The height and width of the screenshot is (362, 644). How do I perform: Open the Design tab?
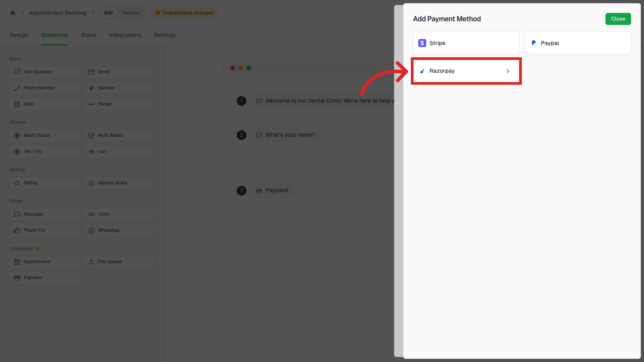[x=19, y=35]
